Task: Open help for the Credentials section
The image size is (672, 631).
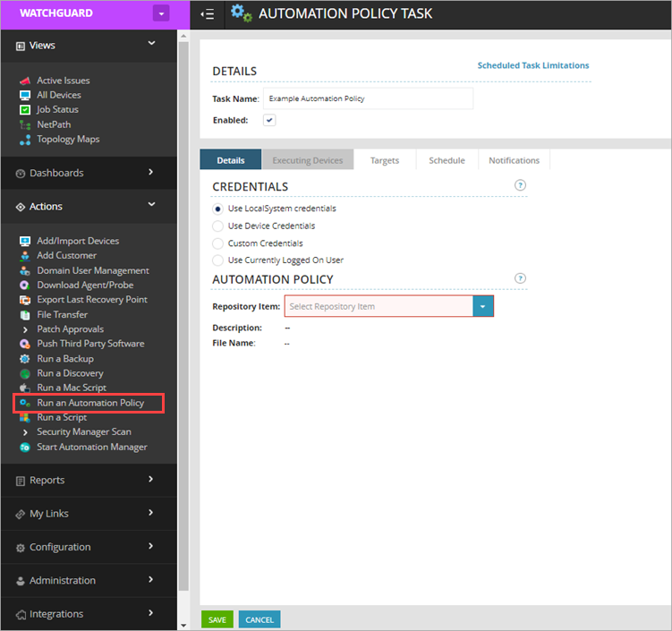Action: click(x=520, y=185)
